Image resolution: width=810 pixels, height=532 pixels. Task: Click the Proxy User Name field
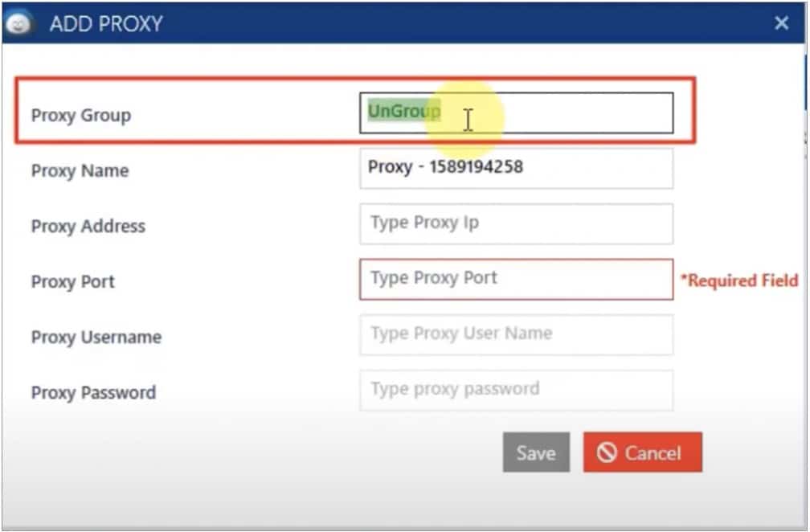pyautogui.click(x=516, y=334)
